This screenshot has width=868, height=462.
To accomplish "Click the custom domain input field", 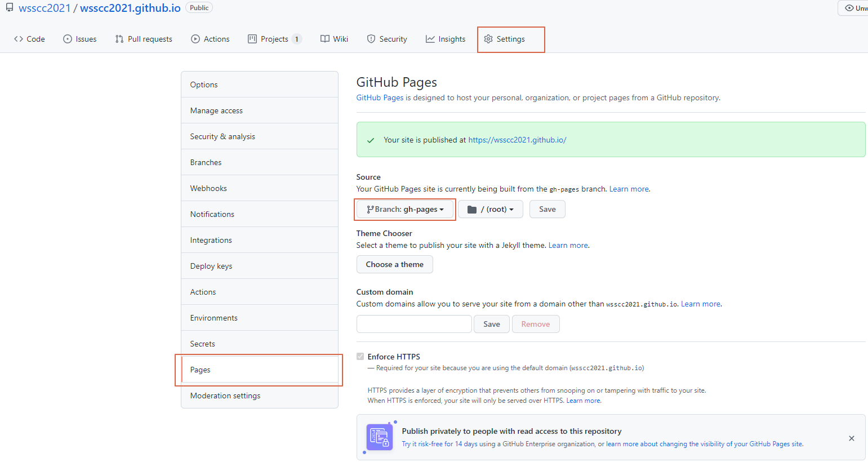I will pos(414,324).
